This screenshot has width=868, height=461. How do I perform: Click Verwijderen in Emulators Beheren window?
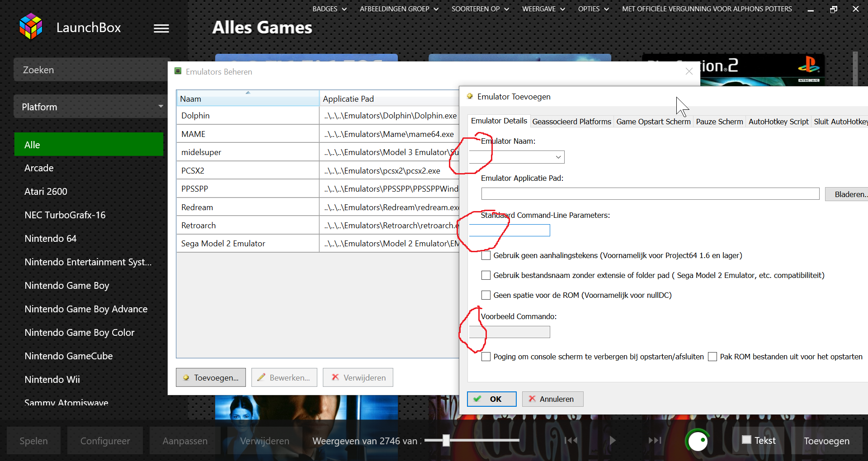click(358, 377)
